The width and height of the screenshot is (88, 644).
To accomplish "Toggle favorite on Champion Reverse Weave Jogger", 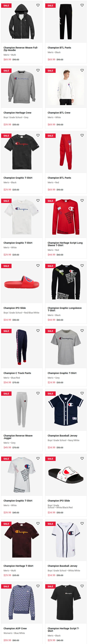I will [38, 393].
